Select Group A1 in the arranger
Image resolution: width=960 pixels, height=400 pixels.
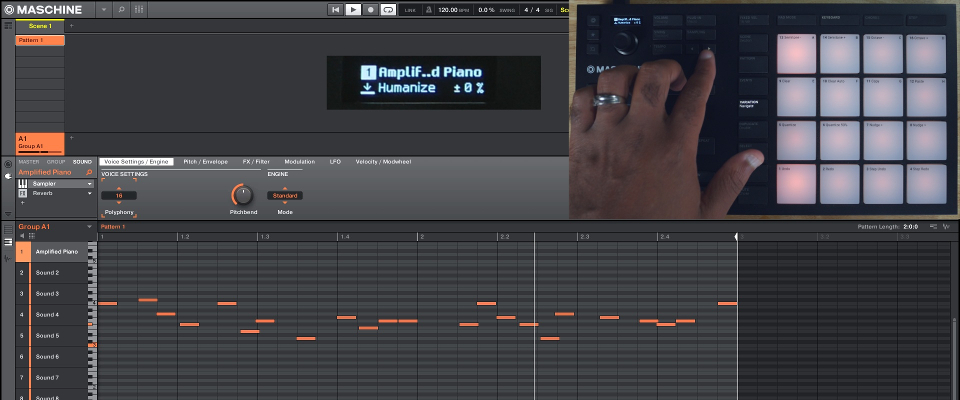40,143
